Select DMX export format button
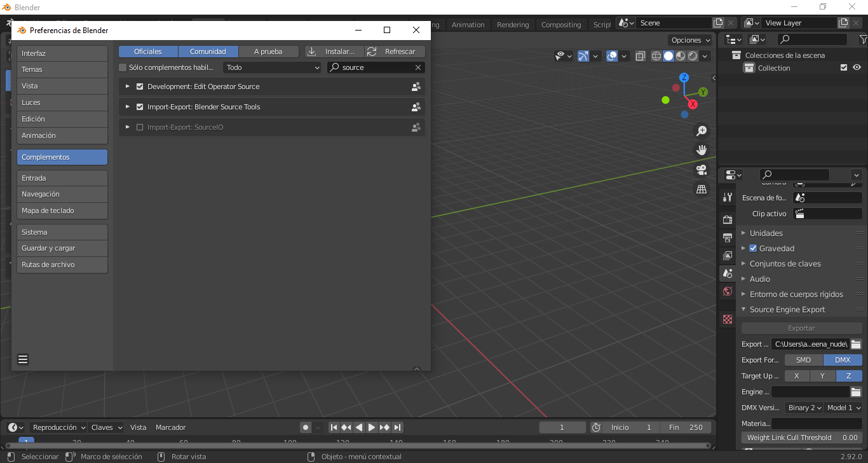868x463 pixels. coord(843,360)
